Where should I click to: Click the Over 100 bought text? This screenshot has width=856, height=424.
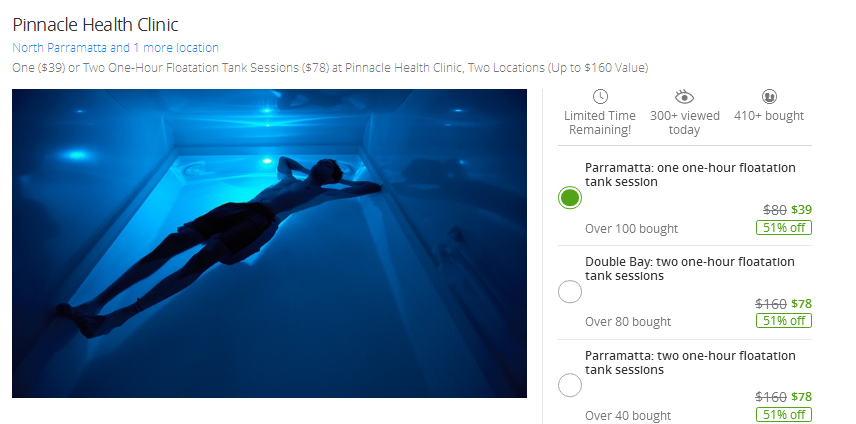pyautogui.click(x=631, y=228)
